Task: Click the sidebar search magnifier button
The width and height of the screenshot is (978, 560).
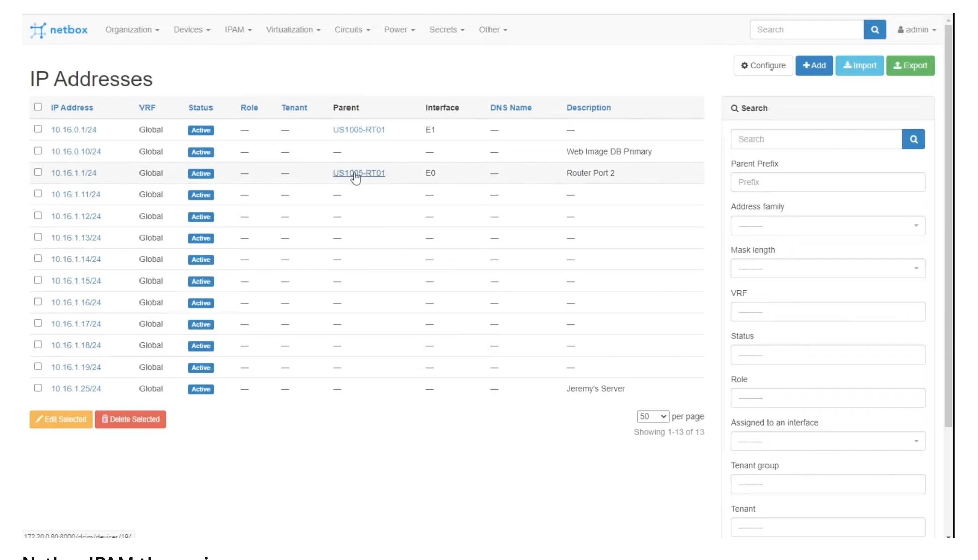Action: (x=913, y=139)
